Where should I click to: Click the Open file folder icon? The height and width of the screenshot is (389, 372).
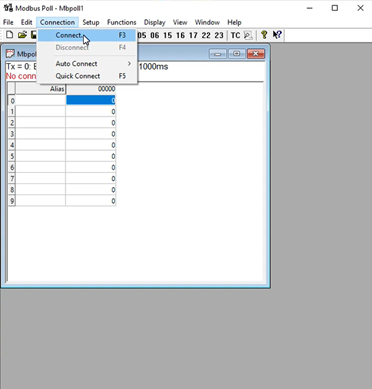(x=22, y=35)
